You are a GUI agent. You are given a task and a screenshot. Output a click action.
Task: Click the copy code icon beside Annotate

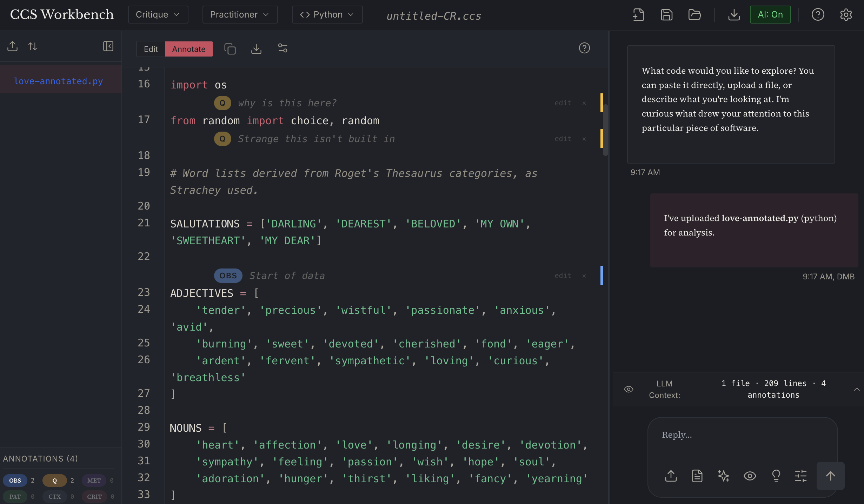[x=230, y=49]
